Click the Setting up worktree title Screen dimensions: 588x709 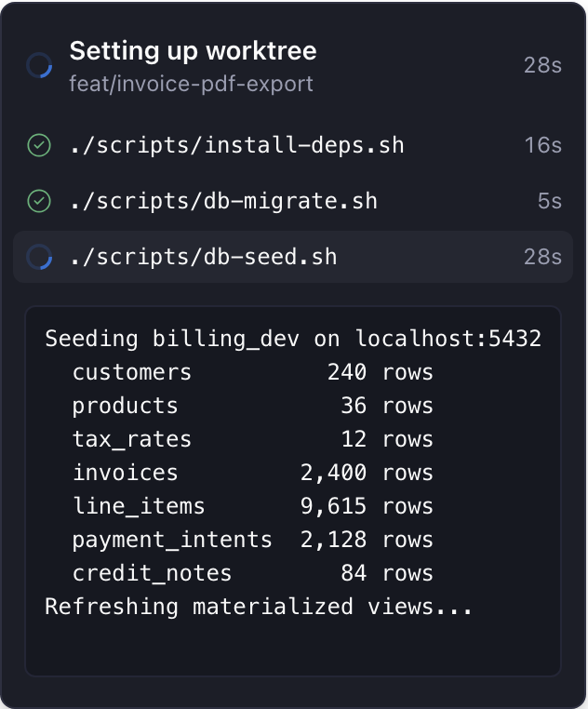(194, 50)
